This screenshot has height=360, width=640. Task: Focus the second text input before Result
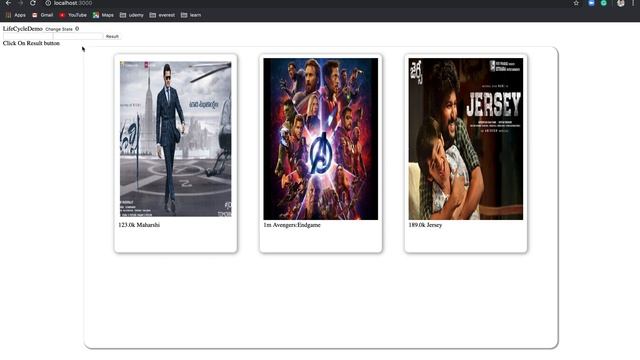(78, 36)
